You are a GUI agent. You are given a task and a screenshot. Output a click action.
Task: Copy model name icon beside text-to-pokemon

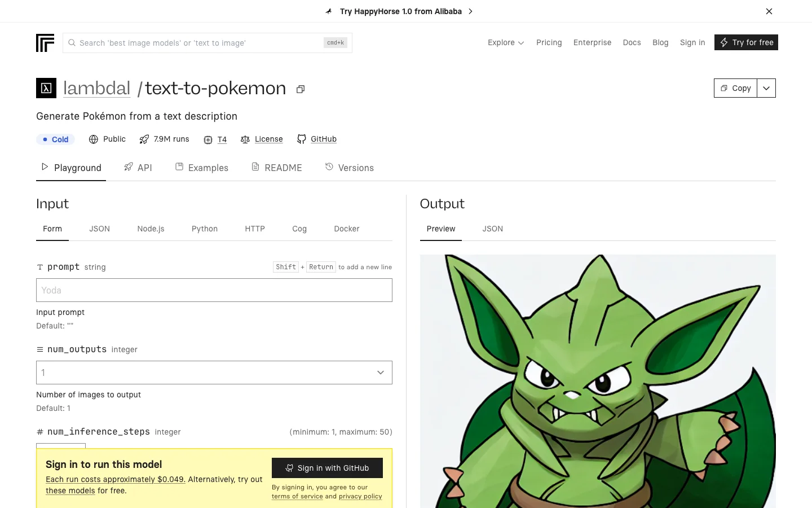301,89
